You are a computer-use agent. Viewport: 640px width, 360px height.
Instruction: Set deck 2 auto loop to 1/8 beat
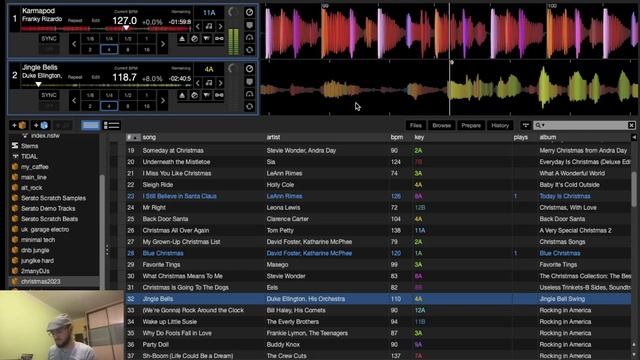point(90,95)
